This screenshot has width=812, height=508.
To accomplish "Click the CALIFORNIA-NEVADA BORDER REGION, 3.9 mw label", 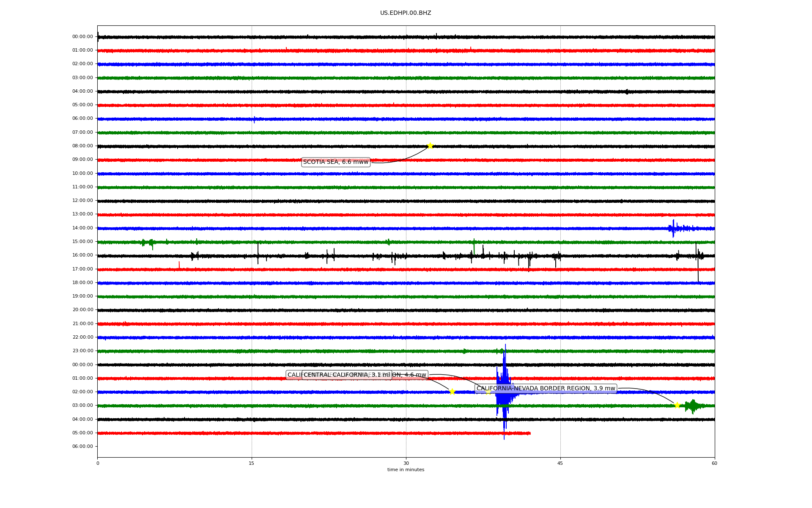I will click(x=546, y=389).
